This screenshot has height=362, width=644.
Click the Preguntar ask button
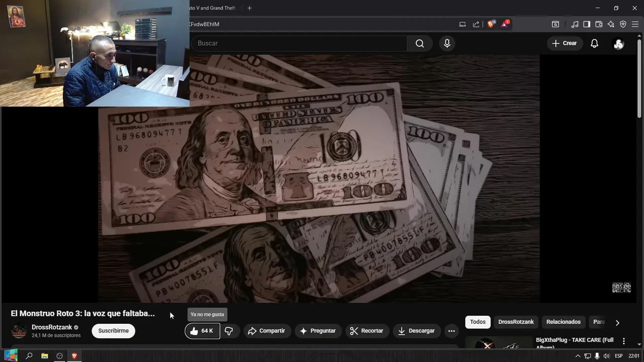(x=317, y=331)
